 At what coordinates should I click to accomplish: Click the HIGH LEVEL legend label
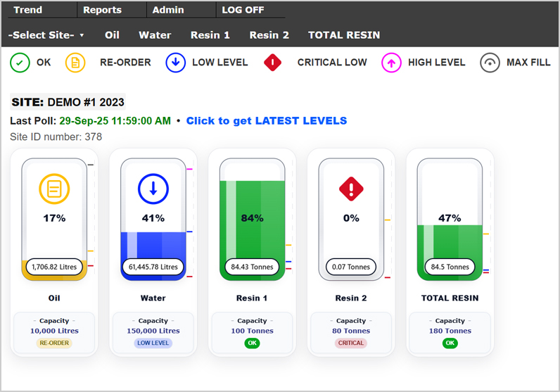(436, 62)
